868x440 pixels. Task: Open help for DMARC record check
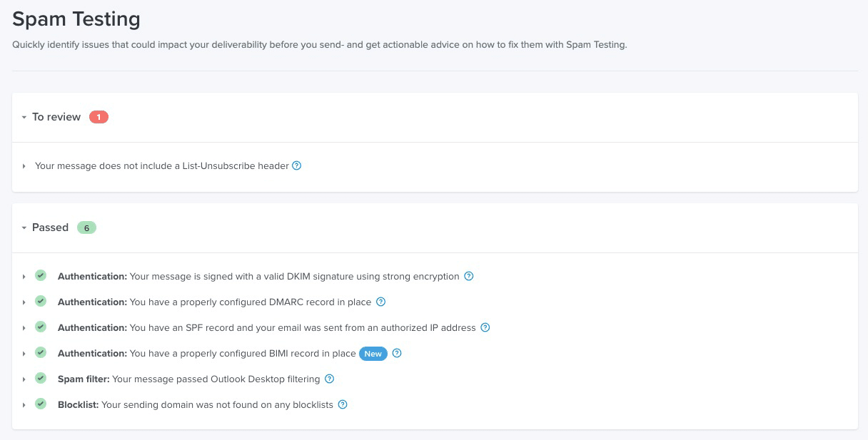point(380,302)
